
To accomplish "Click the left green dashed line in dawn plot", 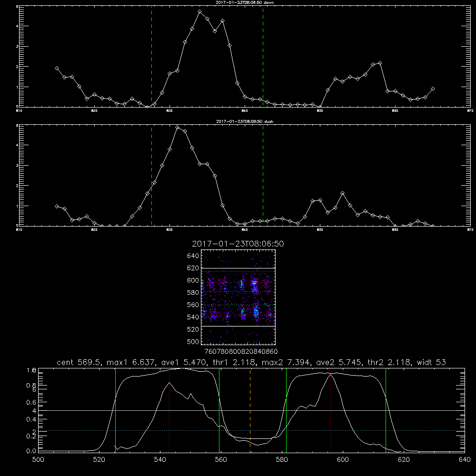I will click(x=151, y=56).
